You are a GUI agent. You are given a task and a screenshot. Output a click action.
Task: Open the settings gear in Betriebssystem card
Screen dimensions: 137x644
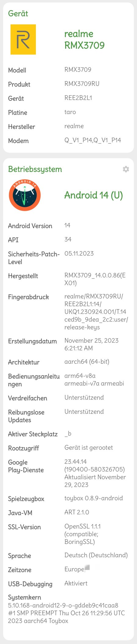[x=126, y=169]
